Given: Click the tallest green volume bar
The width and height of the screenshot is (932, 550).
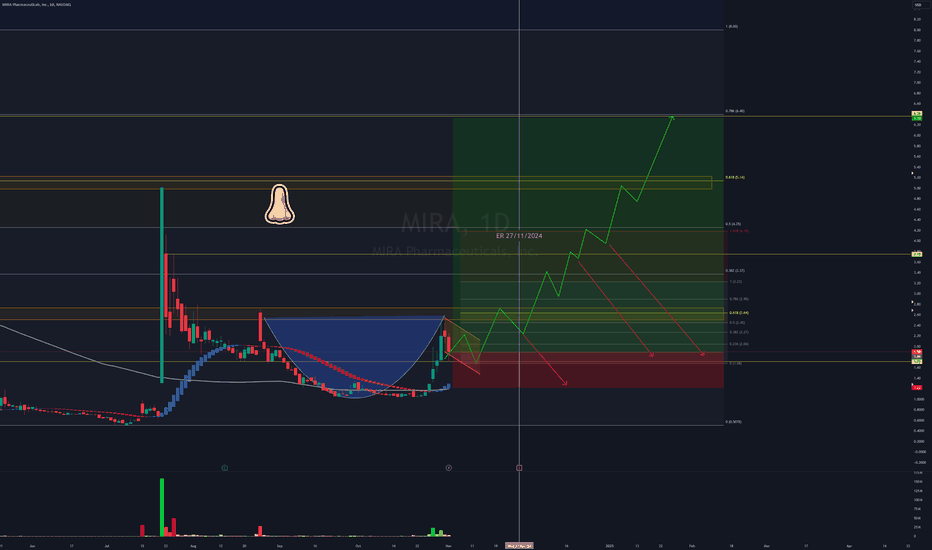Looking at the screenshot, I should [162, 507].
